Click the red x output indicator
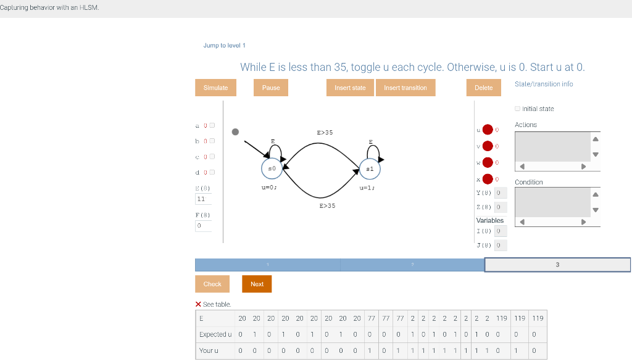 click(x=487, y=178)
